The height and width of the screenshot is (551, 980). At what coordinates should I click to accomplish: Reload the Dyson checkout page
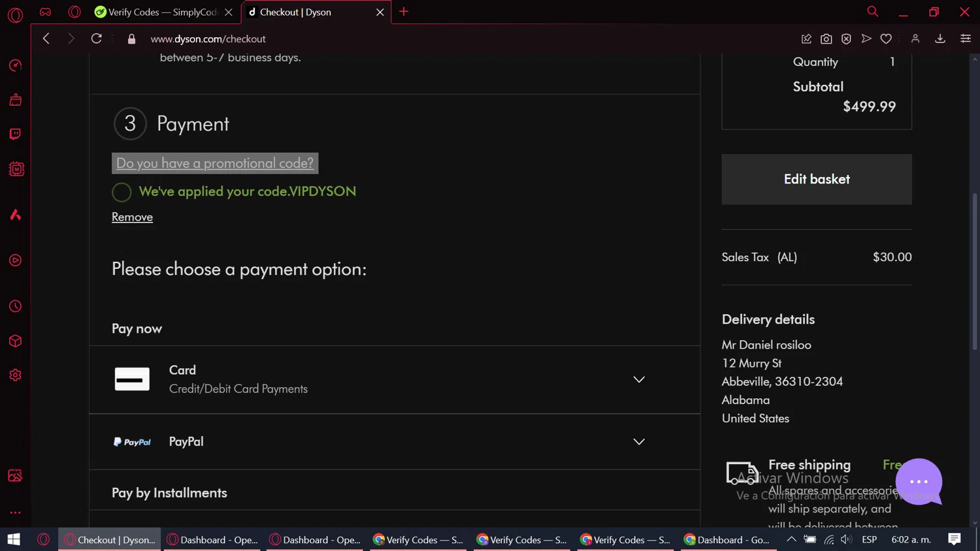[96, 39]
